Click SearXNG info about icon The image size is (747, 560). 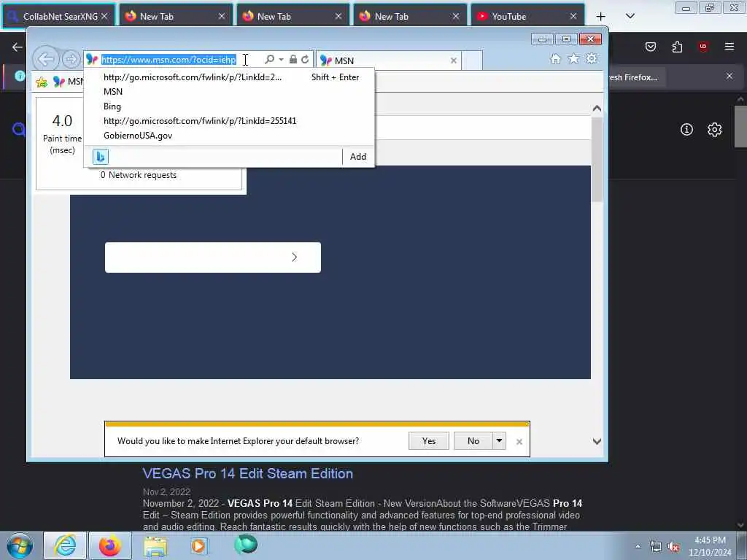686,130
